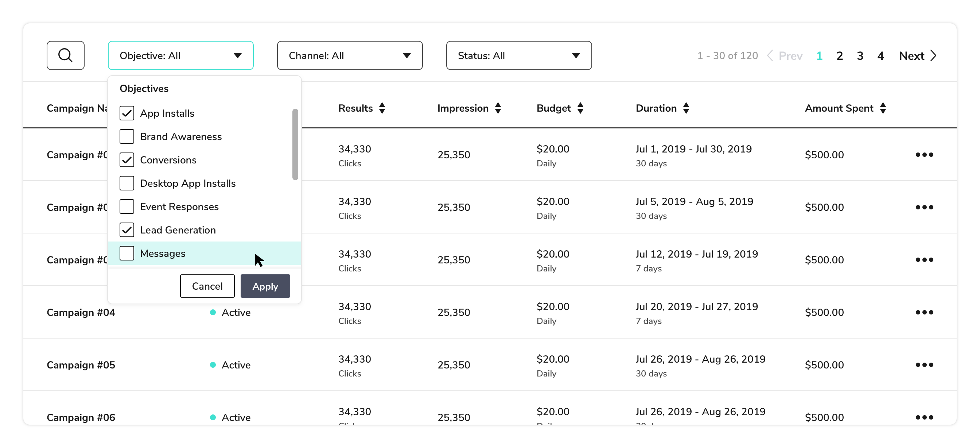Screen dimensions: 980x448
Task: Uncheck the Lead Generation checkbox
Action: 127,230
